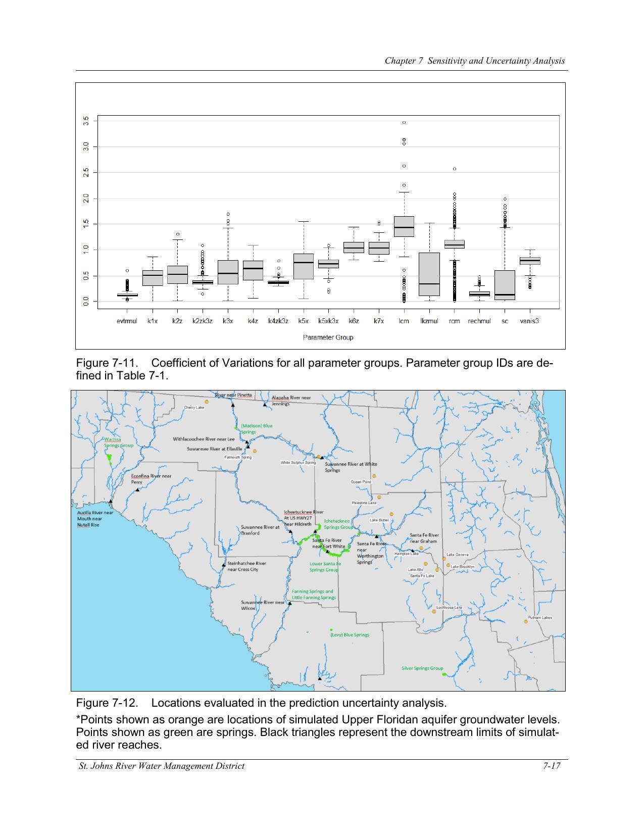Click the k6z box in the boxplot

[354, 248]
